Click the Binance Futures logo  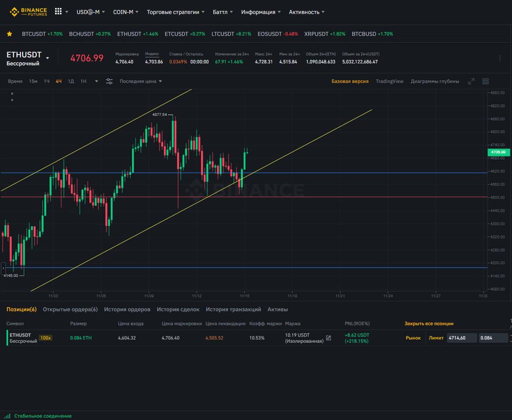click(x=28, y=12)
